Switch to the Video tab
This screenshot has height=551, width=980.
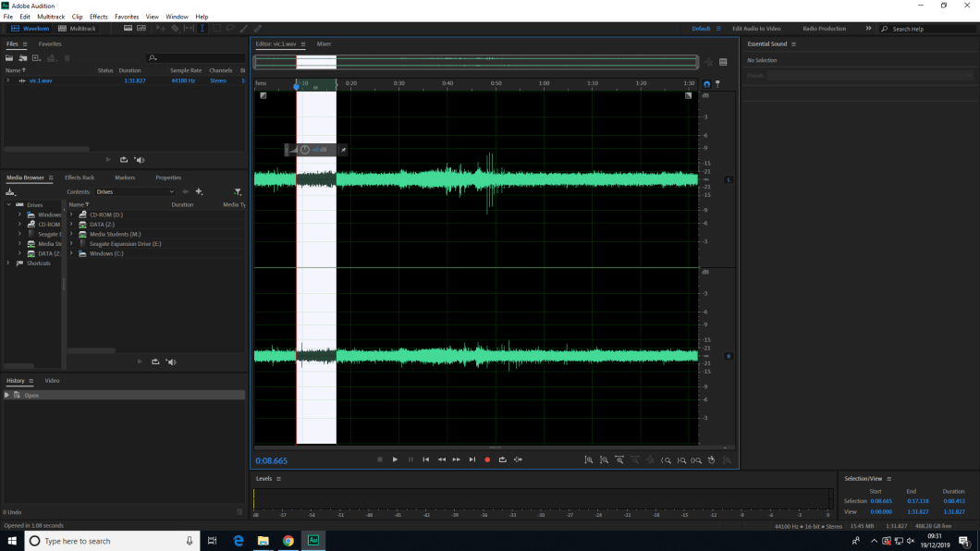[x=52, y=381]
